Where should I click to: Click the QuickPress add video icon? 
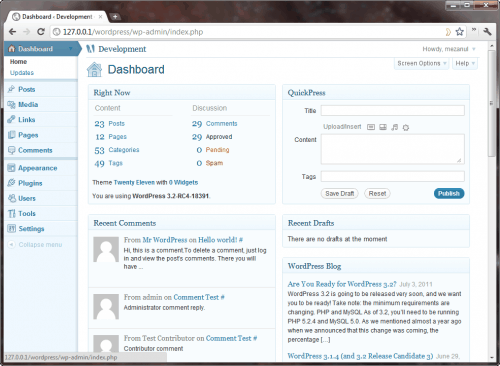pos(383,127)
